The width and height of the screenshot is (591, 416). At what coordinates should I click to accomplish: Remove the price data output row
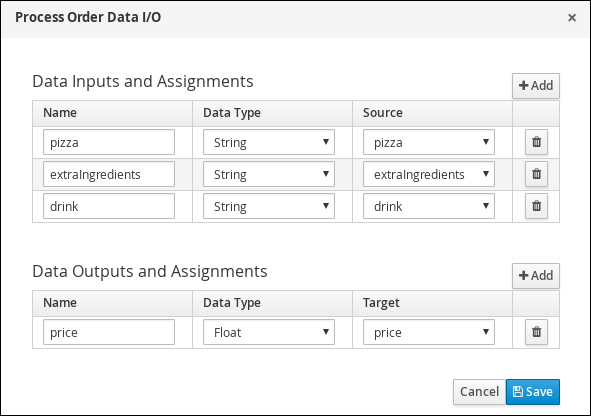tap(536, 332)
